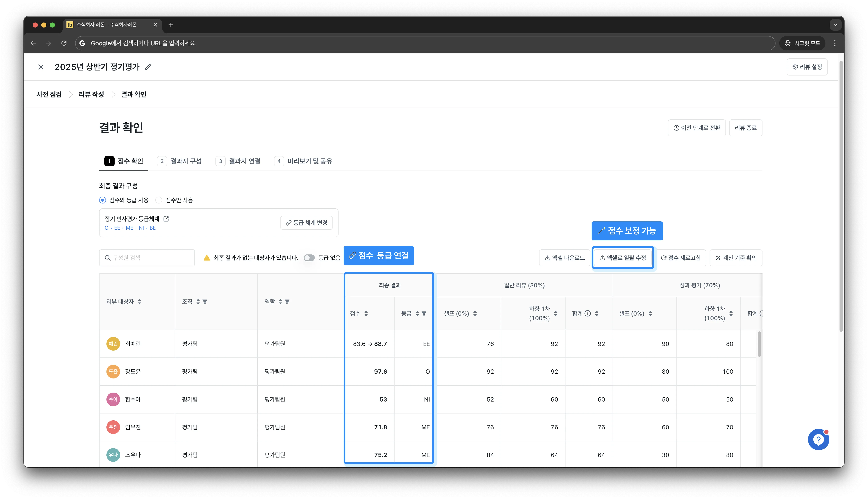Switch to the 결과지 구성 step tab

tap(180, 161)
